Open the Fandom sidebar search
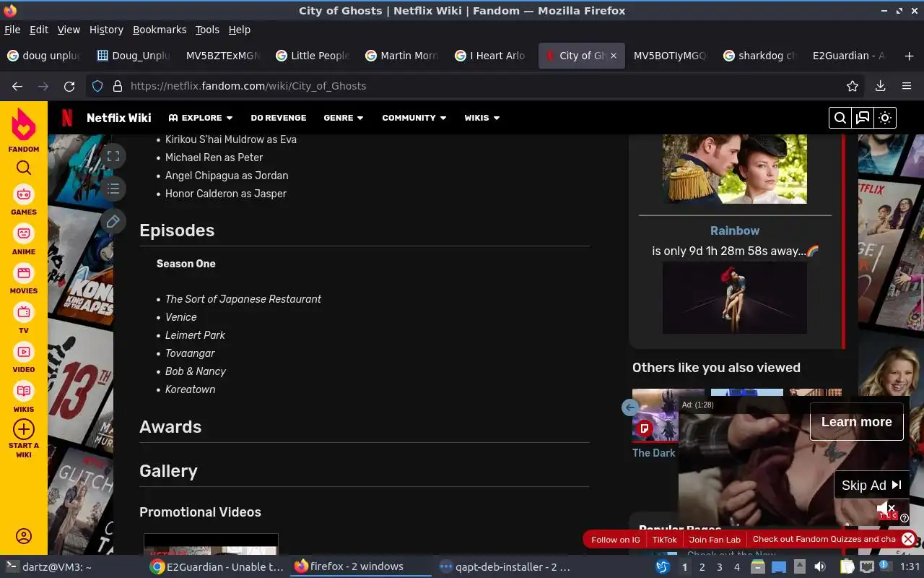Screen dimensions: 924x578 click(24, 168)
